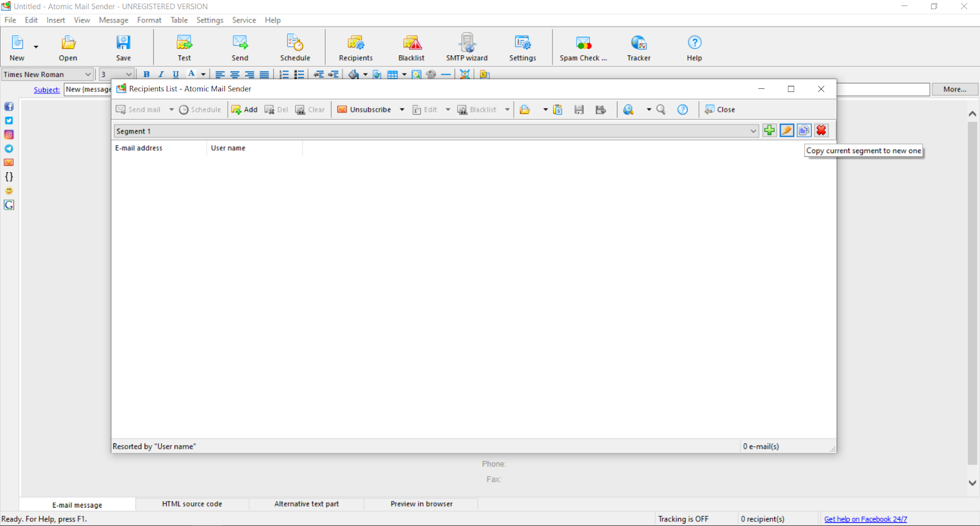This screenshot has height=526, width=980.
Task: Justify the text alignment
Action: (264, 74)
